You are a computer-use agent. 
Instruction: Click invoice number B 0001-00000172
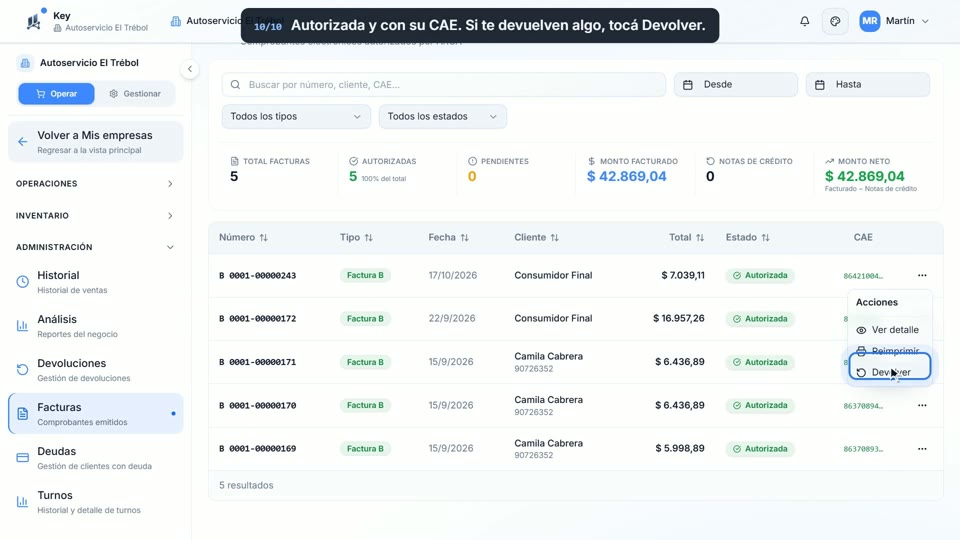(x=257, y=319)
